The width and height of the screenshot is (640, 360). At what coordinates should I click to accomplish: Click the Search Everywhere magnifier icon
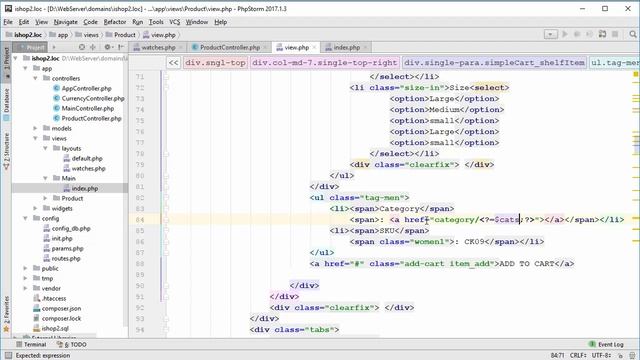633,34
